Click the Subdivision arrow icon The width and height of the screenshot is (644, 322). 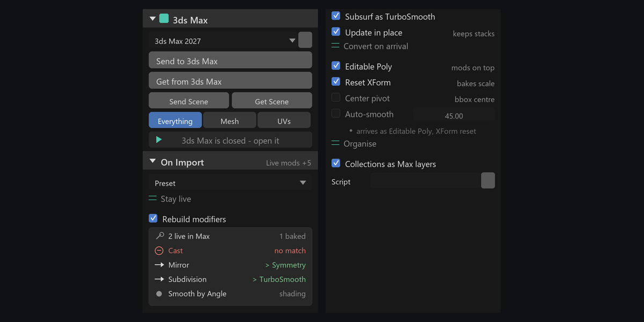point(159,280)
